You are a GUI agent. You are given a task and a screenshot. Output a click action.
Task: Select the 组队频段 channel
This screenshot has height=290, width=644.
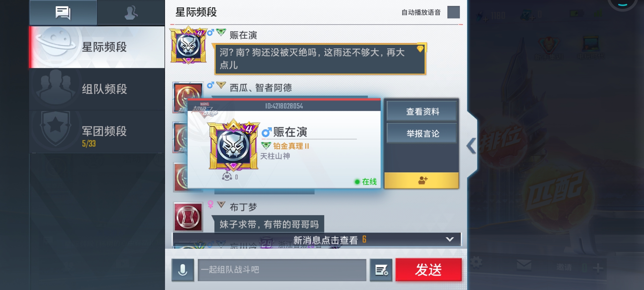click(97, 89)
